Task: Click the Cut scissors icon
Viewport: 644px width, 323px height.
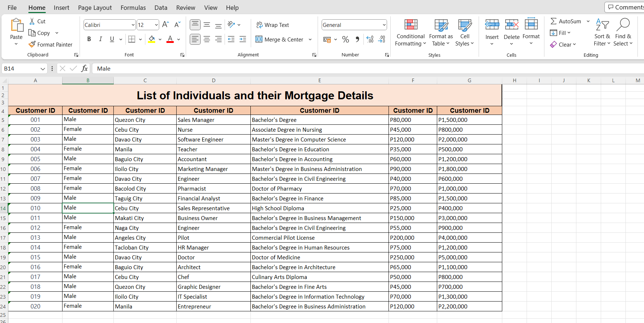Action: click(x=32, y=21)
